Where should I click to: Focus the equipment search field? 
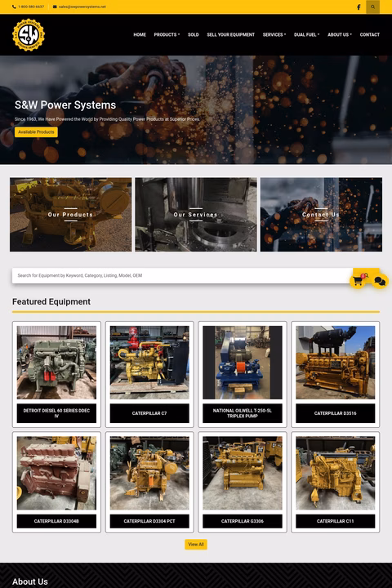(182, 276)
